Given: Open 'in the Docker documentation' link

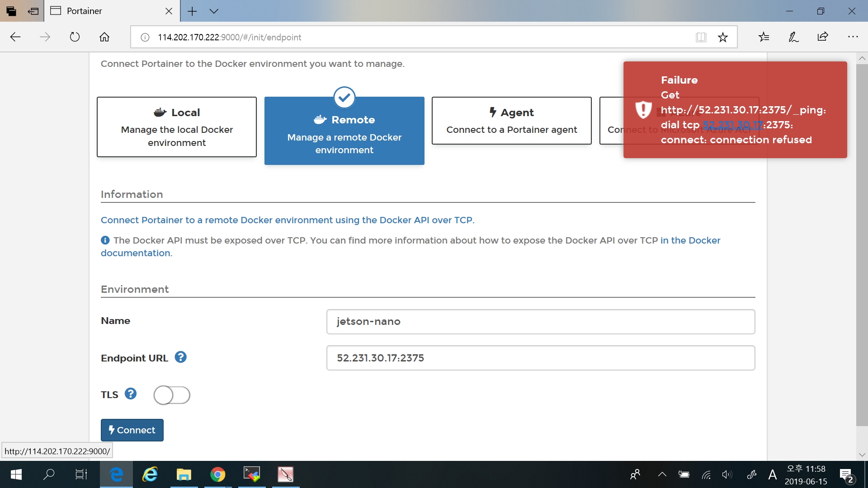Looking at the screenshot, I should [690, 240].
